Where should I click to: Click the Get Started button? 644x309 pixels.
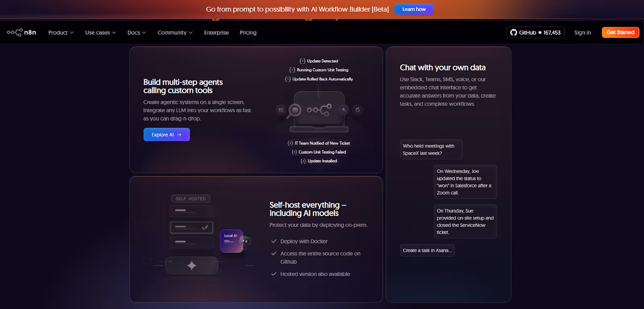coord(620,33)
